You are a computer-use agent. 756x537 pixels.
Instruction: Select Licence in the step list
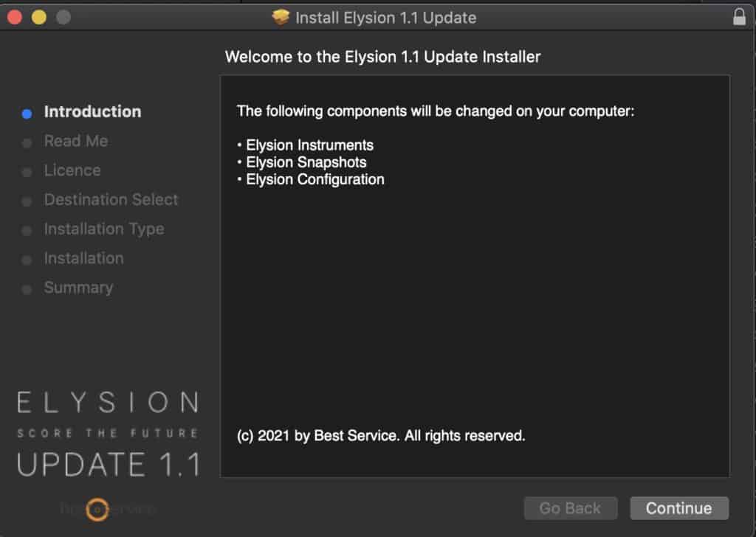72,170
